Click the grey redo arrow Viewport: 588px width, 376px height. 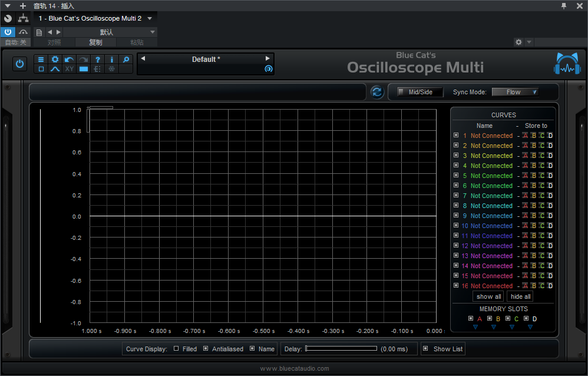click(83, 60)
